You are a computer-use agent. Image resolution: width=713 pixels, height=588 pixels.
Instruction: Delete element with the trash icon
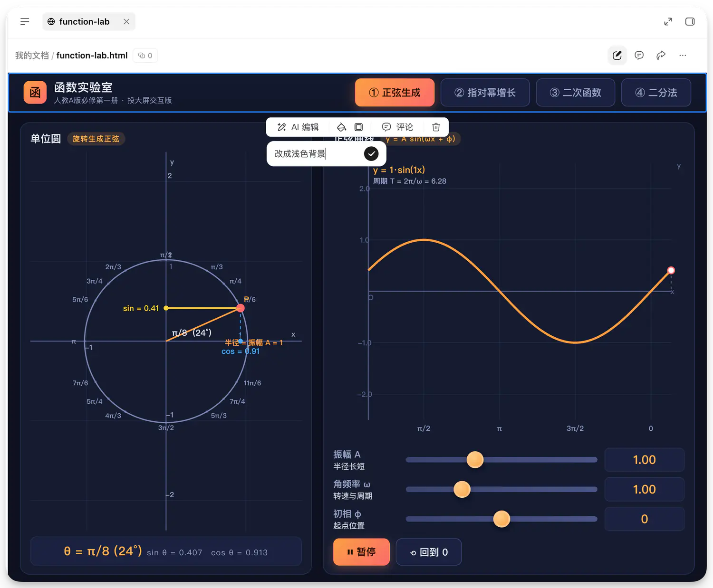point(436,127)
